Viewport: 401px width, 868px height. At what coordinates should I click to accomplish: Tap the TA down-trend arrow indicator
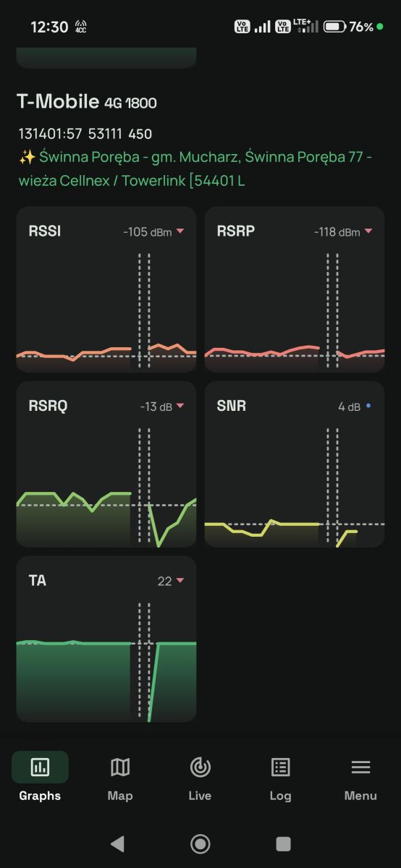click(x=180, y=581)
